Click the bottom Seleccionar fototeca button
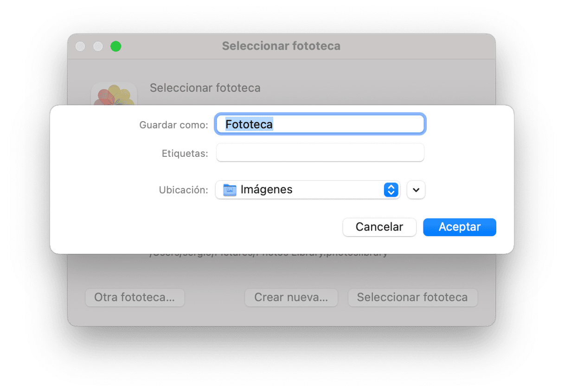 [x=412, y=297]
